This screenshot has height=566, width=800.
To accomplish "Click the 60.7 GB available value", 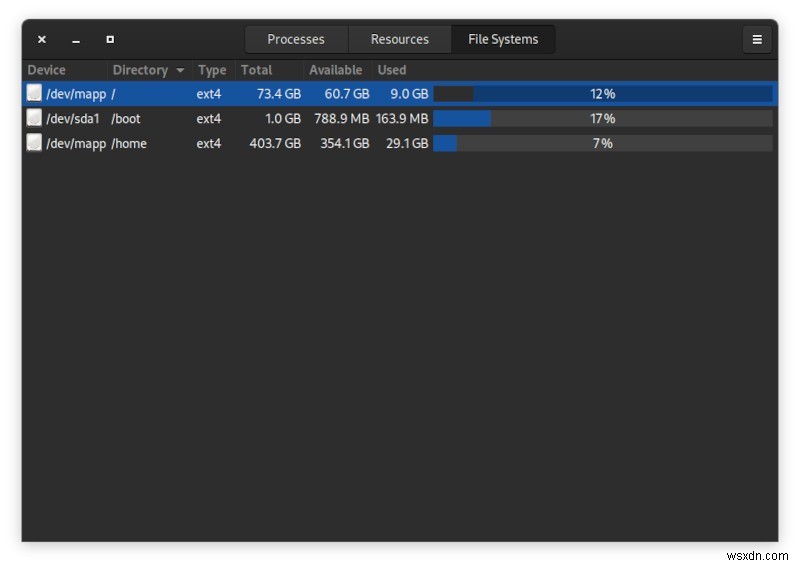I will [x=347, y=94].
